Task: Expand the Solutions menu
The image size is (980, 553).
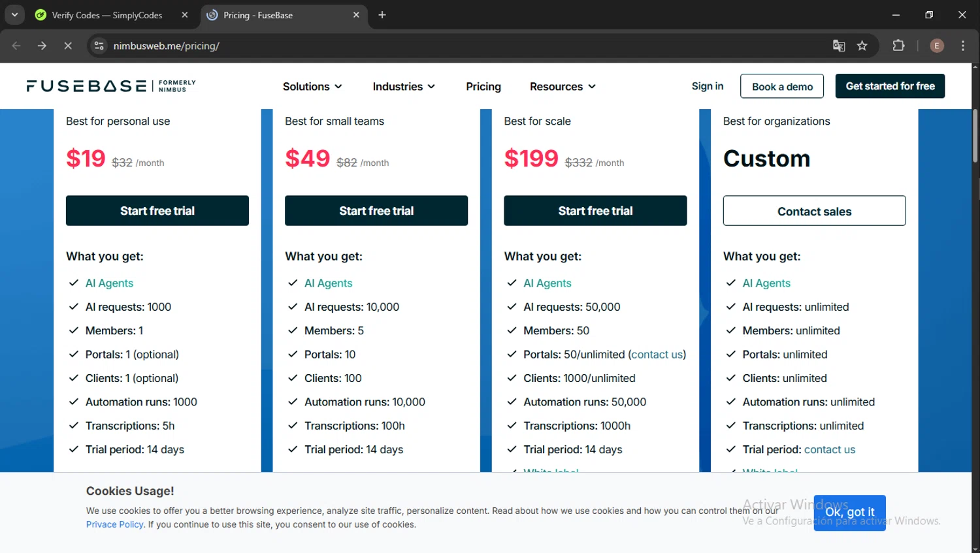Action: (x=312, y=86)
